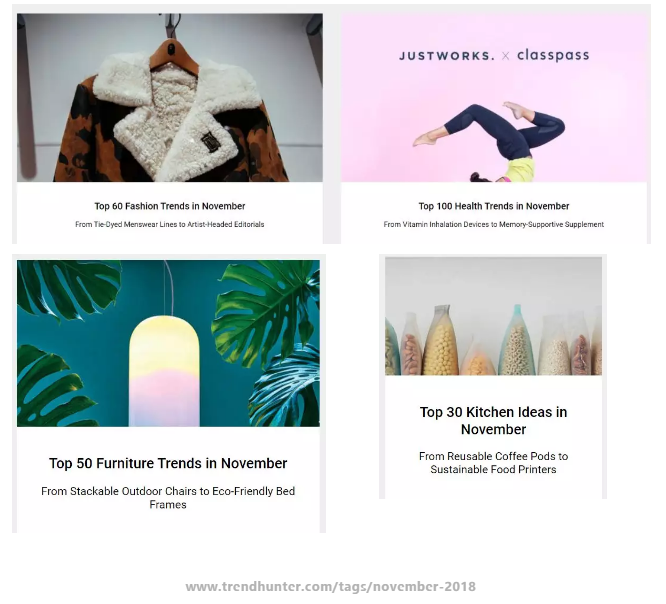Viewport: 666px width, 604px height.
Task: Click the Stackable Outdoor Chairs subtitle text
Action: [x=168, y=498]
